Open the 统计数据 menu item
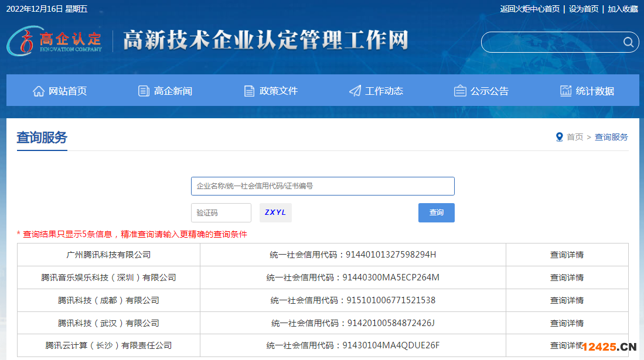644x360 pixels. click(587, 91)
